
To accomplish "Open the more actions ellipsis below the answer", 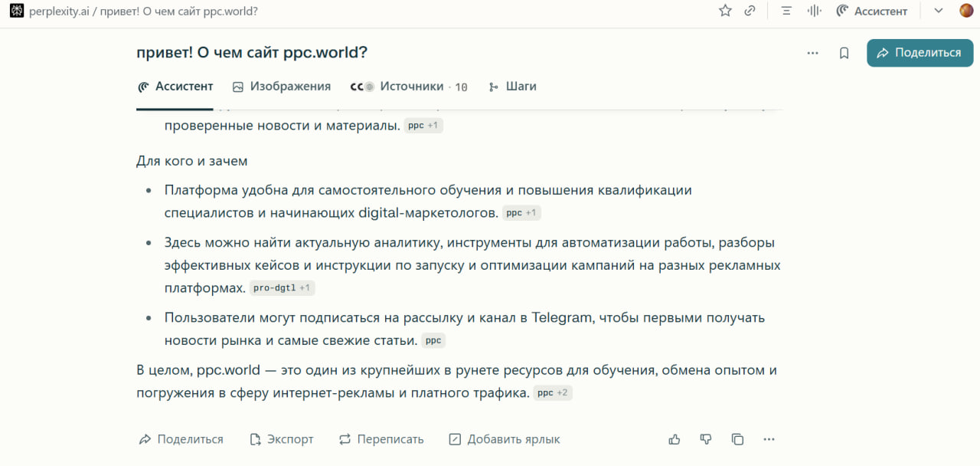I will 769,438.
